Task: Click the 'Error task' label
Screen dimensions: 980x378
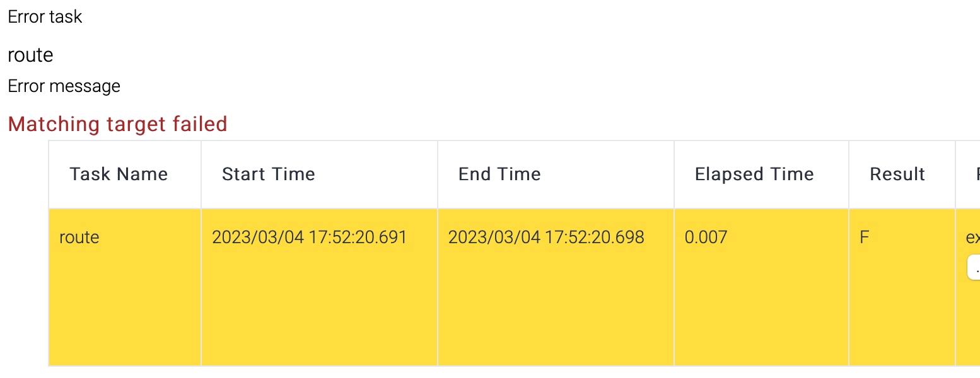Action: (x=45, y=16)
